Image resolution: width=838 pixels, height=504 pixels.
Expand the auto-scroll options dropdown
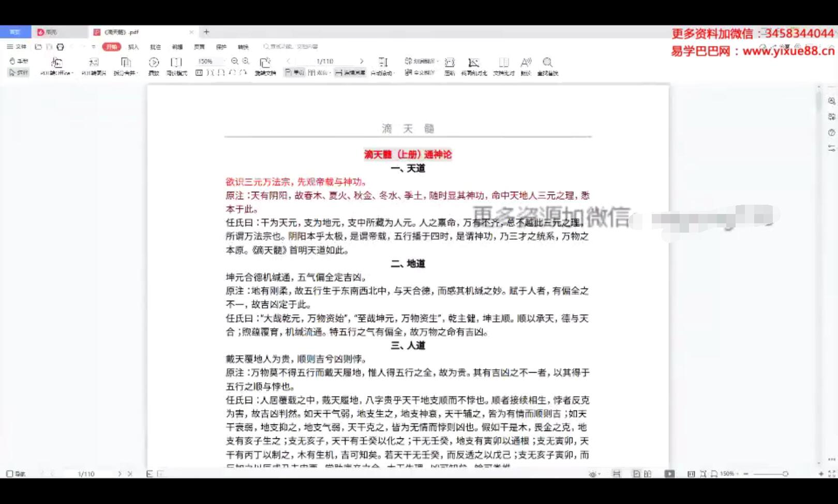394,72
